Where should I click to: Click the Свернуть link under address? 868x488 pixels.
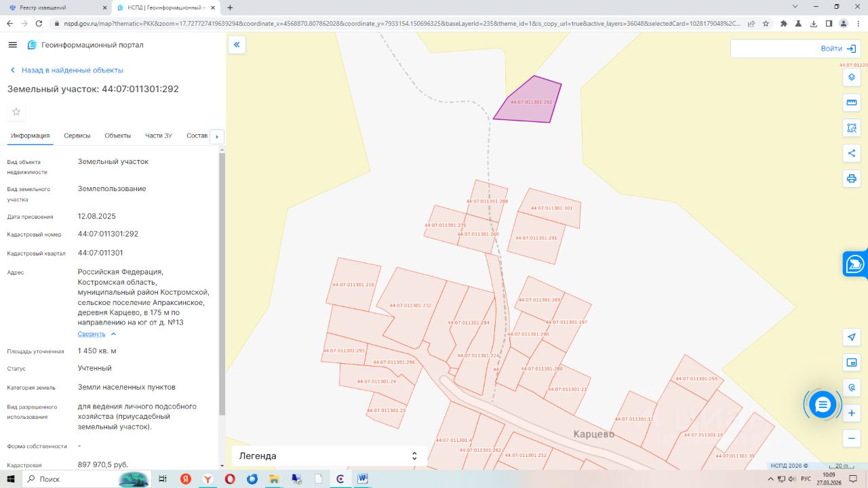point(92,334)
